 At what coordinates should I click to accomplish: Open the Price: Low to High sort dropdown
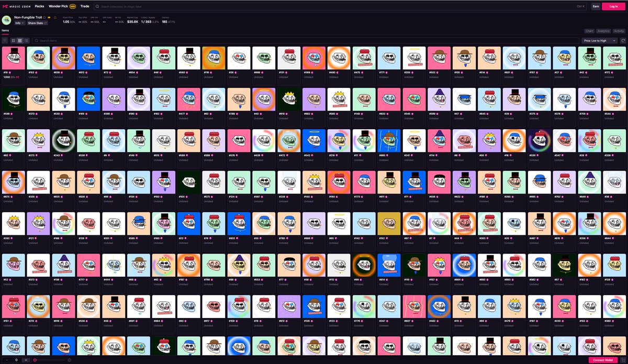[x=600, y=40]
